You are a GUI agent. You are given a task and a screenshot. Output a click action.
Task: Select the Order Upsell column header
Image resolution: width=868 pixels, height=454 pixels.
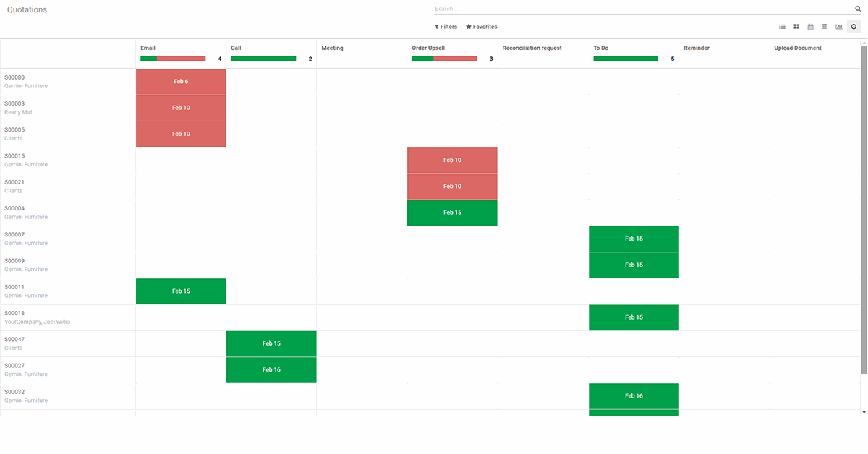pos(428,48)
